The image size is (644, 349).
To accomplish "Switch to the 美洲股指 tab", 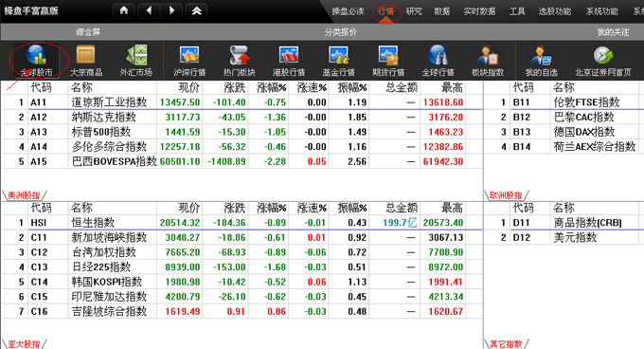I will click(x=24, y=195).
